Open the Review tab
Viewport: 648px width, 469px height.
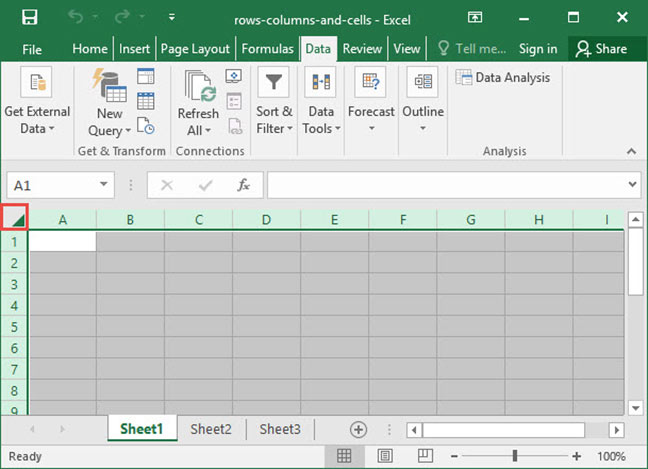tap(362, 49)
